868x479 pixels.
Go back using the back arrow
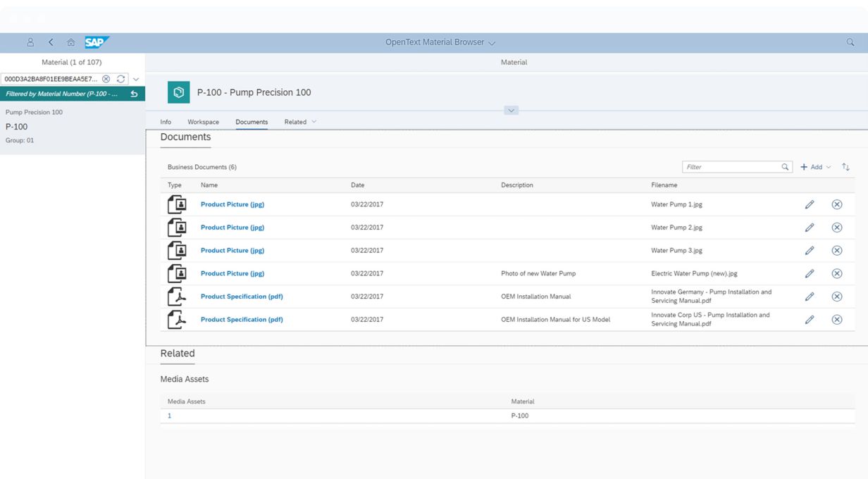pyautogui.click(x=51, y=42)
